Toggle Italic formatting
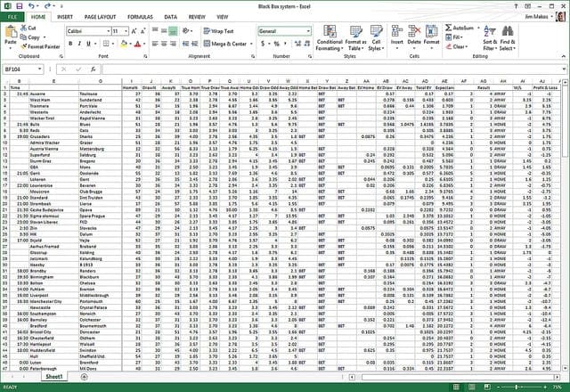 tap(79, 44)
